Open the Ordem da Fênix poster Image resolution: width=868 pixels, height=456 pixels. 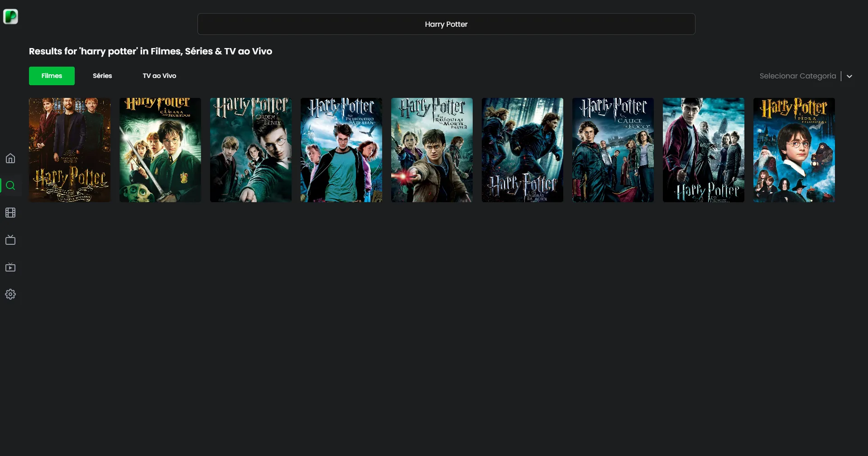pos(251,150)
